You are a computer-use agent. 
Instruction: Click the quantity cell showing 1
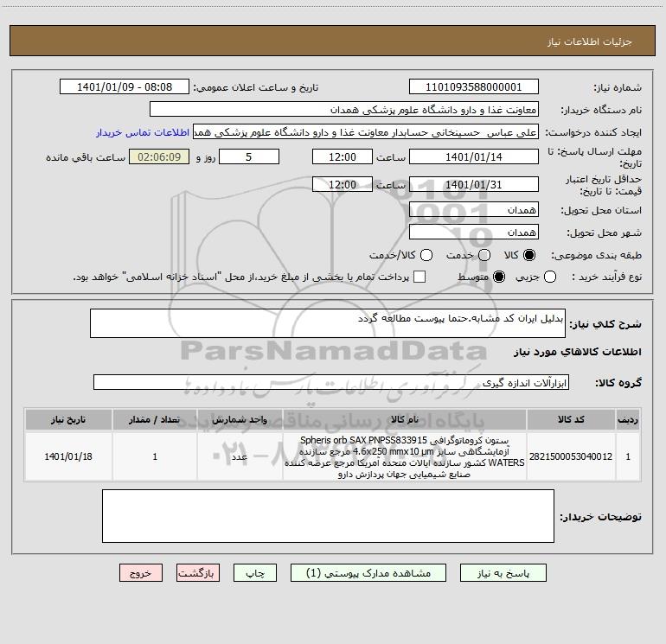tap(155, 456)
